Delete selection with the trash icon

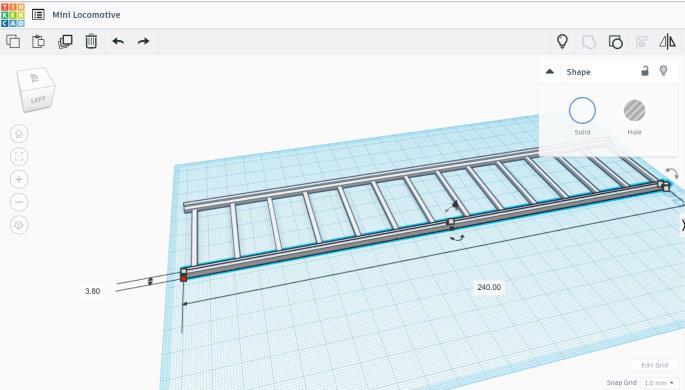[91, 41]
